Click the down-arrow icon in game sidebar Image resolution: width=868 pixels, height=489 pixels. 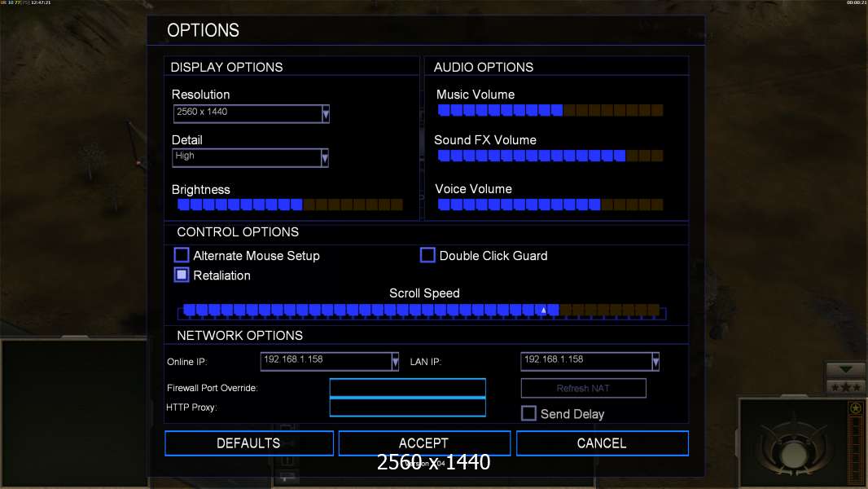845,369
